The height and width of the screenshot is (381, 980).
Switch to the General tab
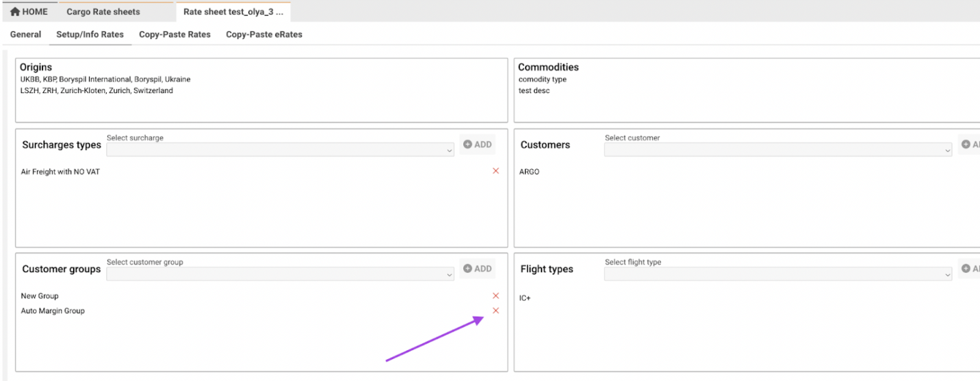(25, 34)
